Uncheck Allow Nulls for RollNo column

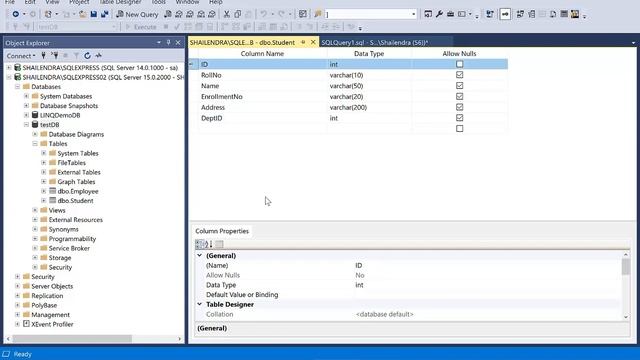[460, 75]
